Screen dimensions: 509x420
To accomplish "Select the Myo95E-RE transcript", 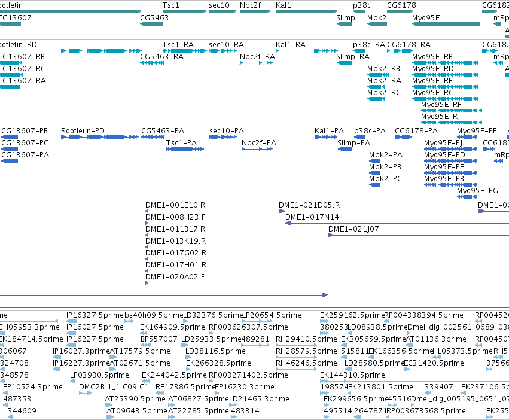I will point(445,87).
